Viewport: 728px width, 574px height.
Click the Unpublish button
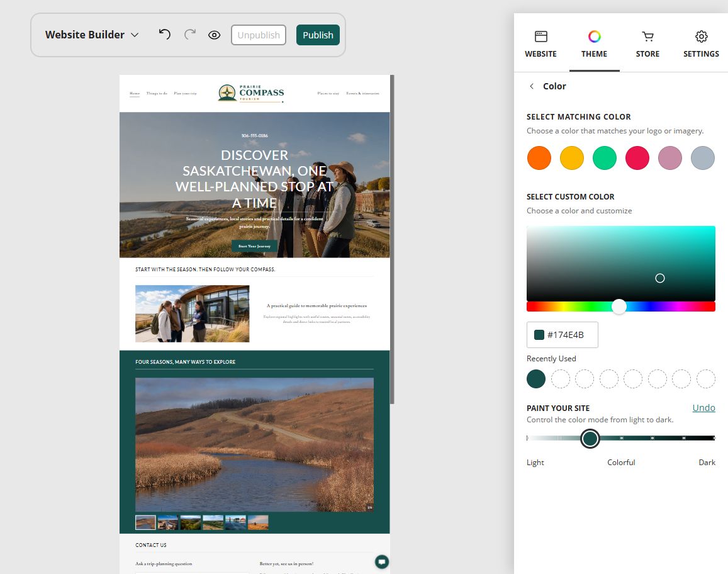(259, 35)
